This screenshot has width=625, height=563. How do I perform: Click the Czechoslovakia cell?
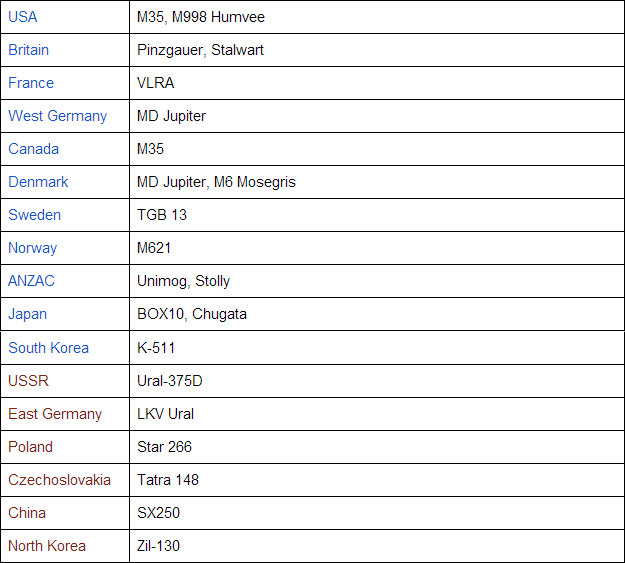(x=65, y=480)
